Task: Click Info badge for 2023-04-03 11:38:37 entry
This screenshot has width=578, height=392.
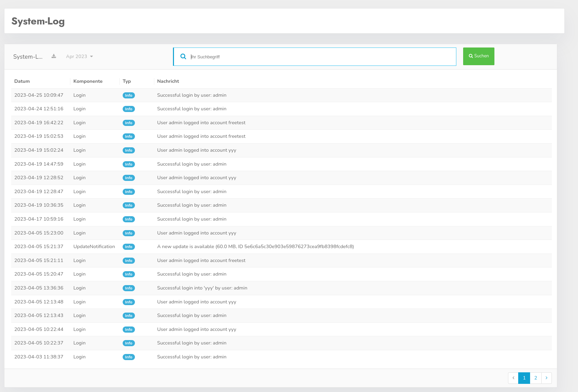Action: point(128,357)
